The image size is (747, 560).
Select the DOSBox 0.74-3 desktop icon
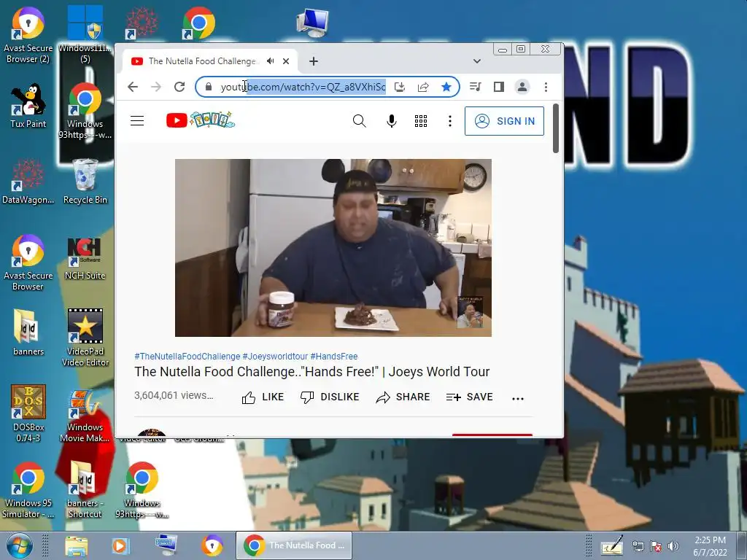pyautogui.click(x=28, y=413)
